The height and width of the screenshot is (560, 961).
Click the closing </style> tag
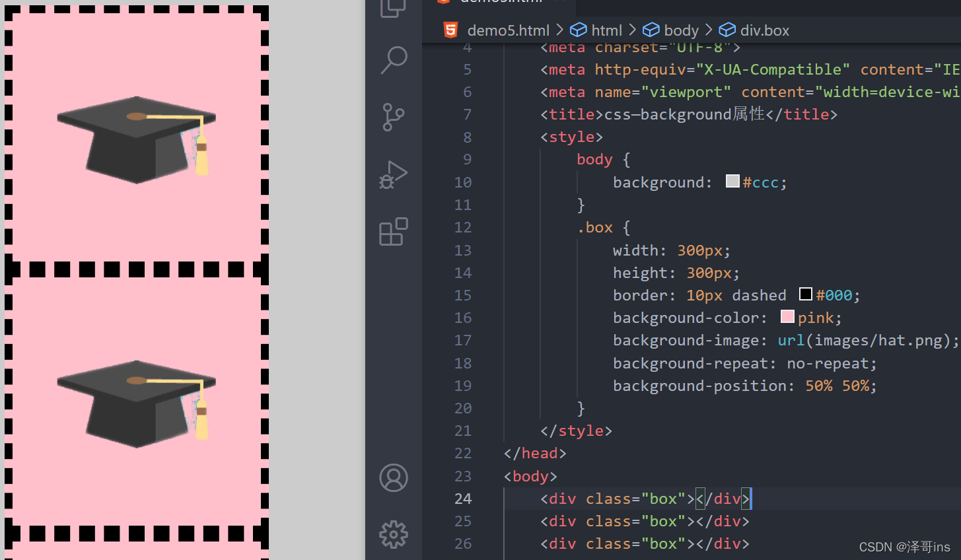click(576, 431)
